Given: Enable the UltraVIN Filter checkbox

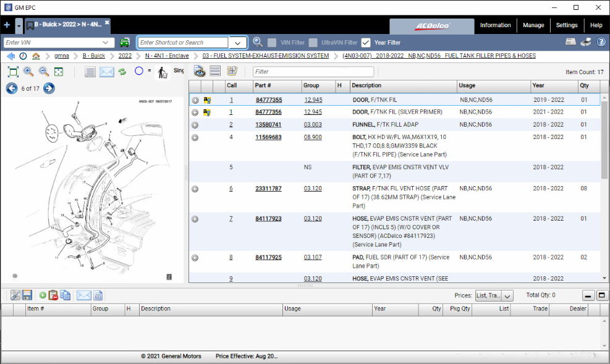Looking at the screenshot, I should [x=313, y=43].
